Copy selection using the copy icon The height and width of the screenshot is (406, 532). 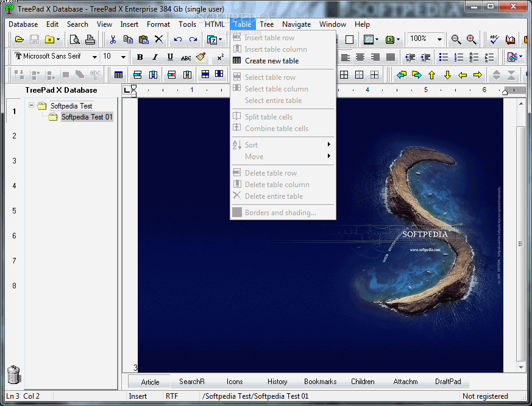[x=128, y=40]
